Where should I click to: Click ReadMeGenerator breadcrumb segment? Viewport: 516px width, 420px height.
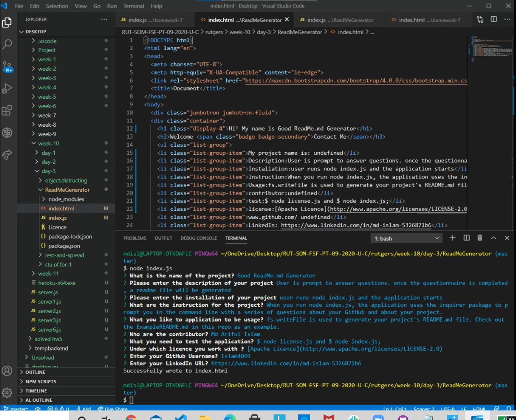click(x=300, y=32)
